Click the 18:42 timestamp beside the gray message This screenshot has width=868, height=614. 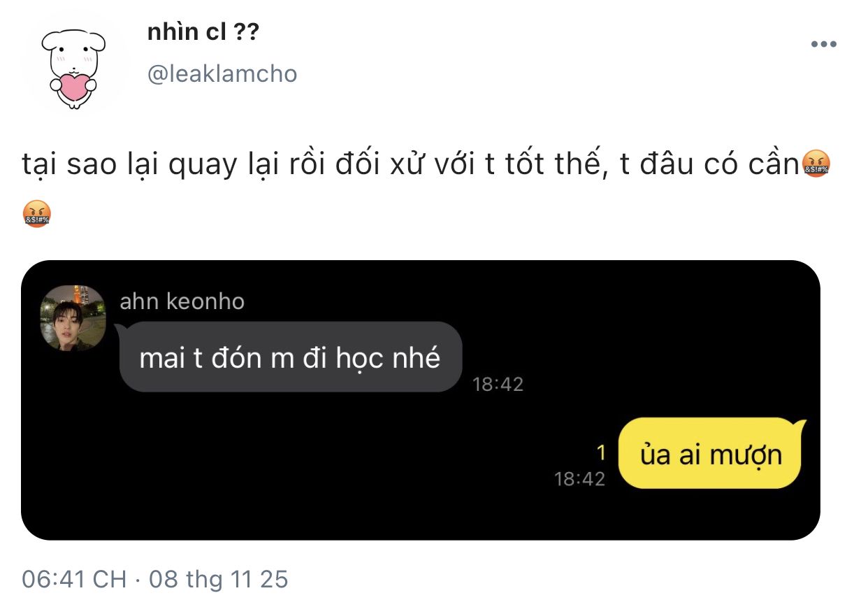click(498, 384)
